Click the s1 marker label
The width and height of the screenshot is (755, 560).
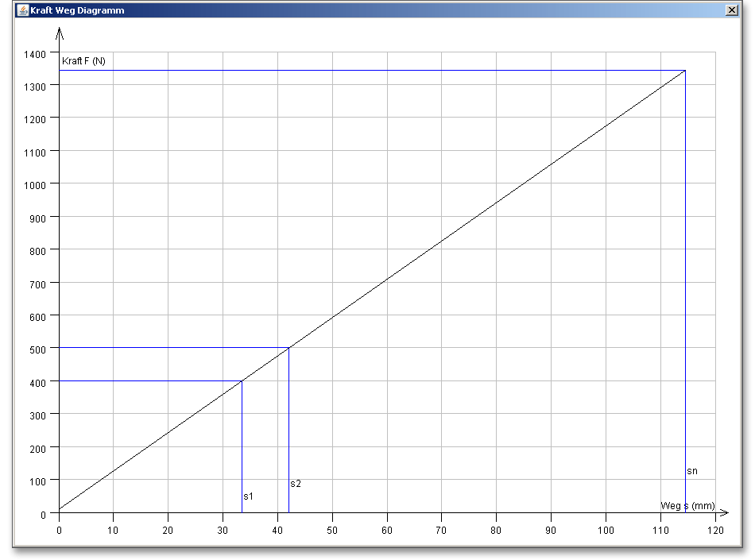pos(248,496)
